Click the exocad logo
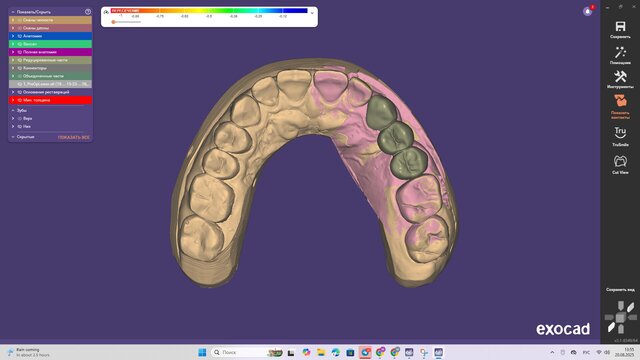 coord(563,329)
